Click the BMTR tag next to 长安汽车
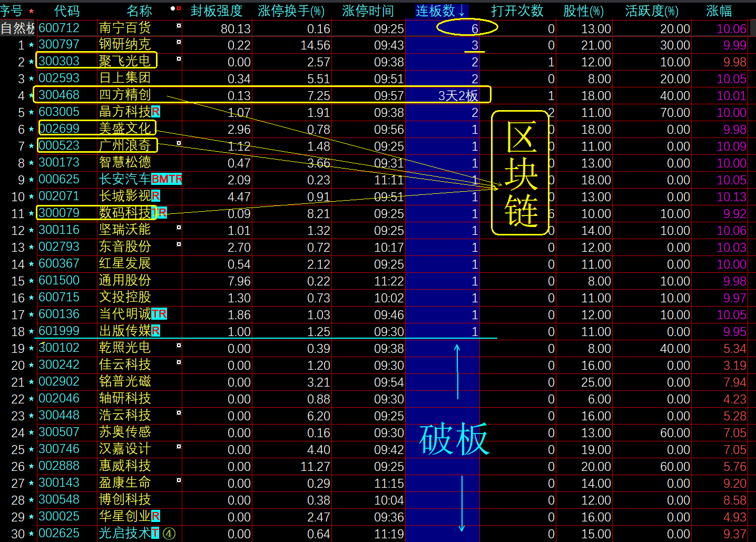Image resolution: width=756 pixels, height=542 pixels. pyautogui.click(x=166, y=179)
